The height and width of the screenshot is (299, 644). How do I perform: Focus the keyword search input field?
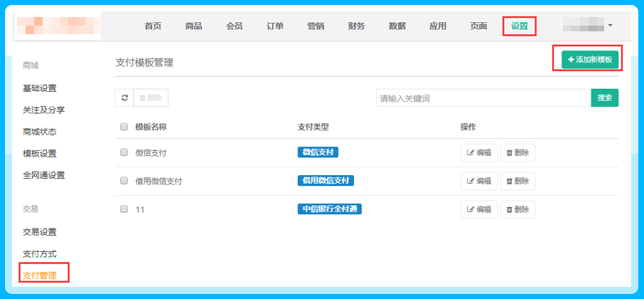[483, 98]
